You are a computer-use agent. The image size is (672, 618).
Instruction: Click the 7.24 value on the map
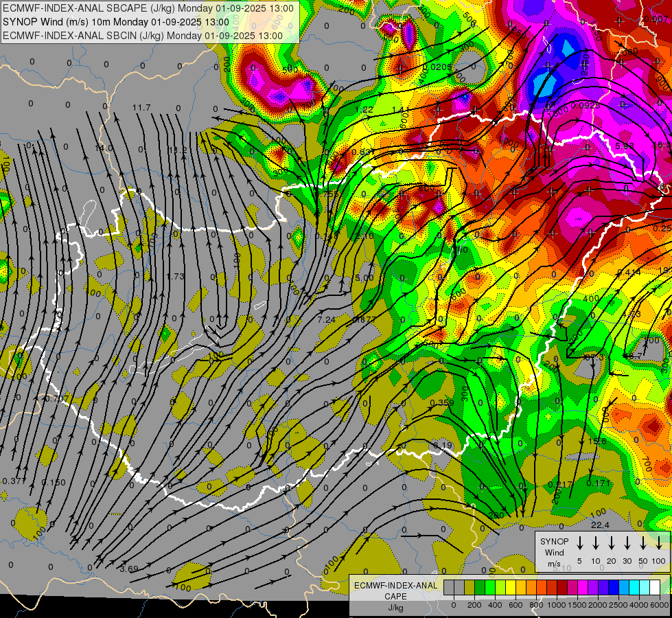(x=327, y=319)
